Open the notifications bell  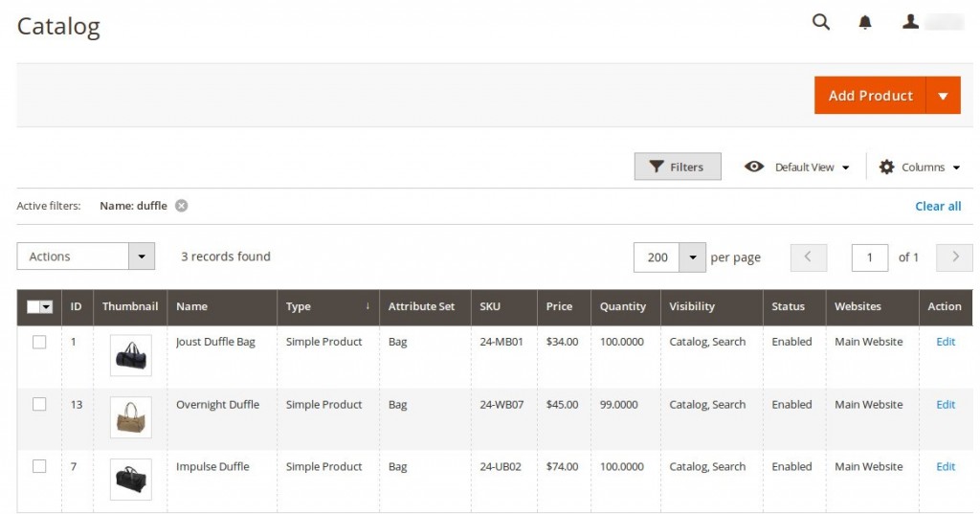pyautogui.click(x=865, y=22)
